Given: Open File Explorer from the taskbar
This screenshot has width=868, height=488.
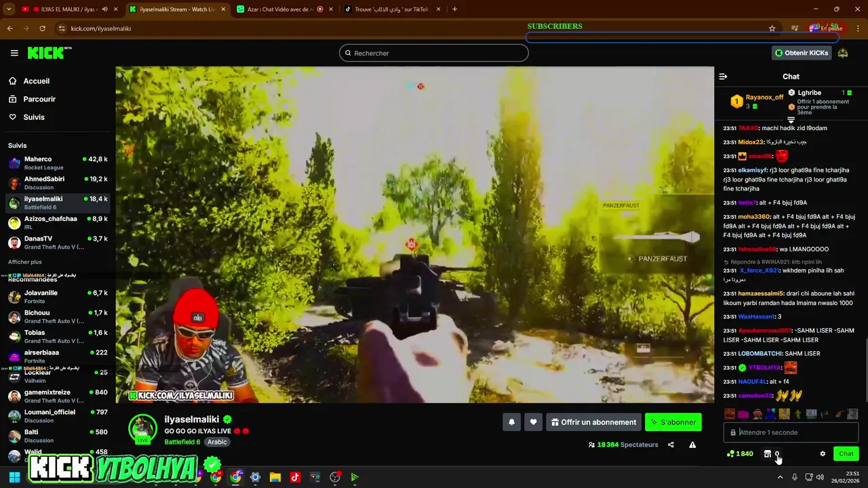Looking at the screenshot, I should click(275, 477).
